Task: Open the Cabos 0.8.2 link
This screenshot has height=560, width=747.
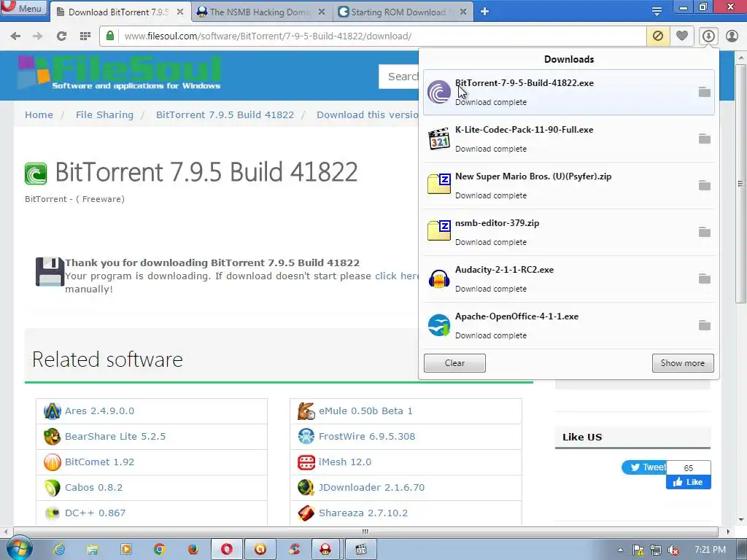Action: [x=94, y=488]
